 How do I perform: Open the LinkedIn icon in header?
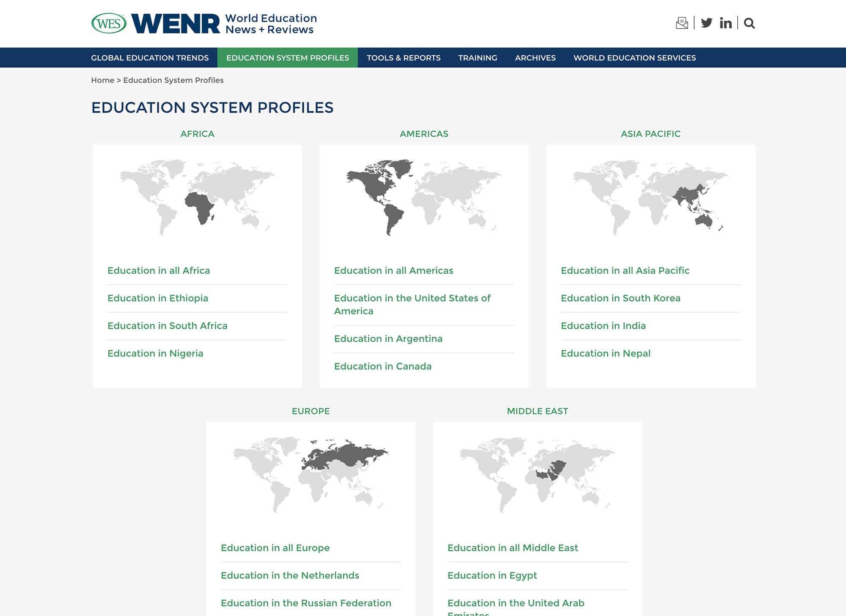click(725, 23)
